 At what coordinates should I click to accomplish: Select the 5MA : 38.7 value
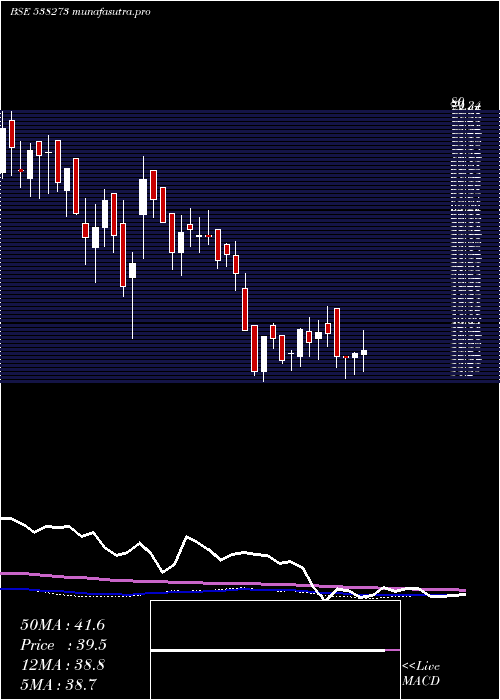59,685
